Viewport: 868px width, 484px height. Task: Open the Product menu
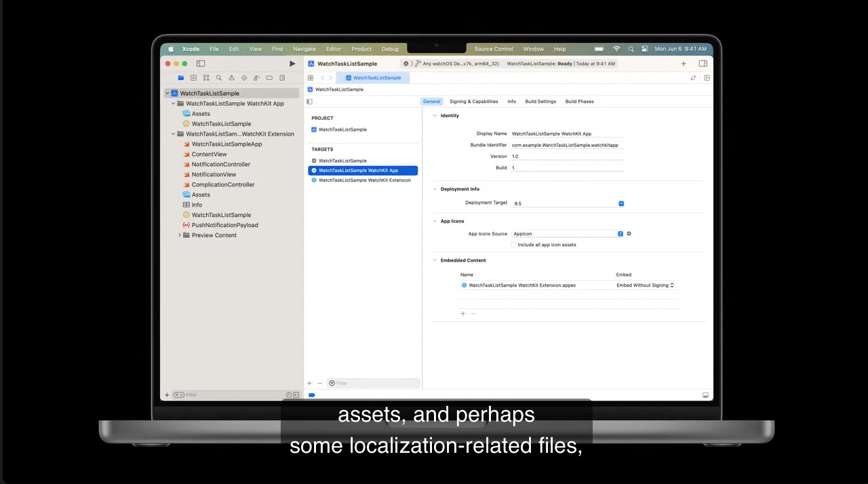(361, 49)
